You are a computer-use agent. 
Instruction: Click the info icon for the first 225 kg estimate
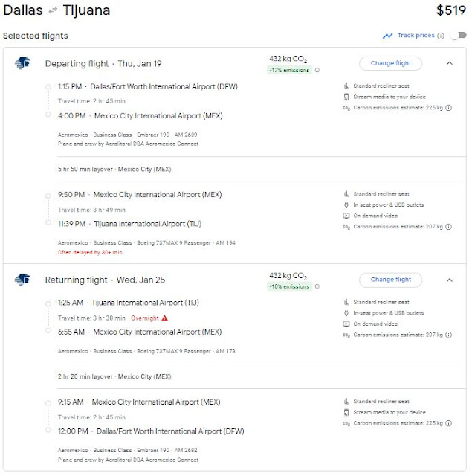point(449,108)
